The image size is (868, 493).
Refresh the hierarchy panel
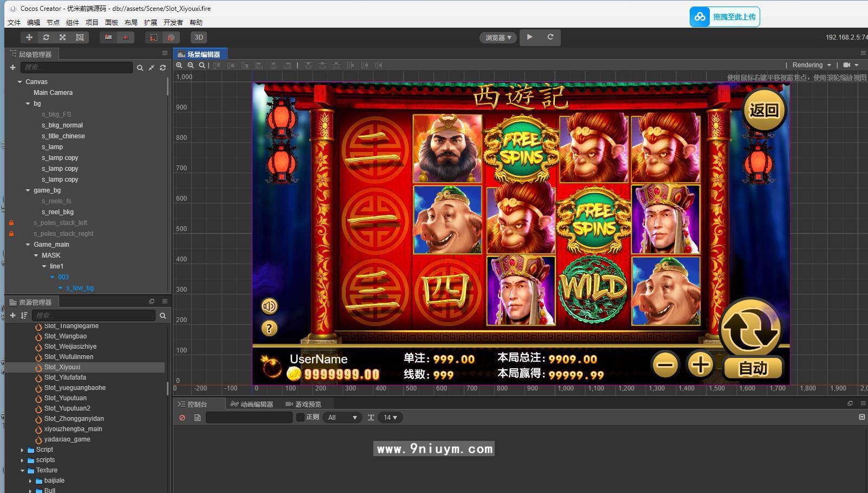click(163, 68)
